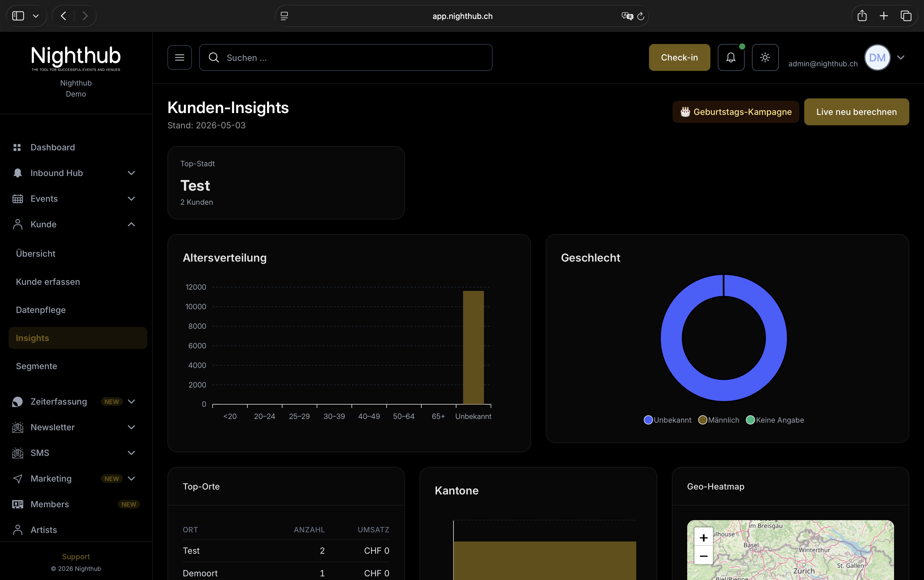
Task: Toggle Keine Angabe legend entry
Action: (x=775, y=420)
